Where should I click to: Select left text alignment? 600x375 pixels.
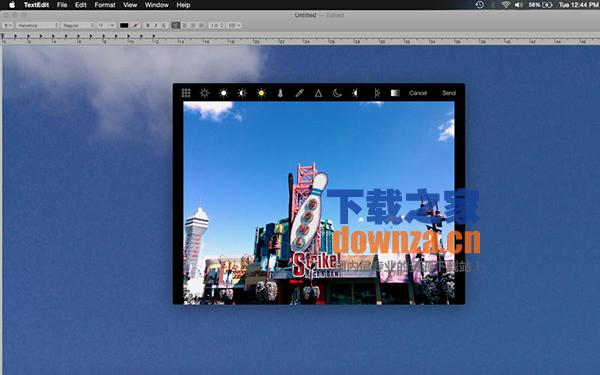176,25
